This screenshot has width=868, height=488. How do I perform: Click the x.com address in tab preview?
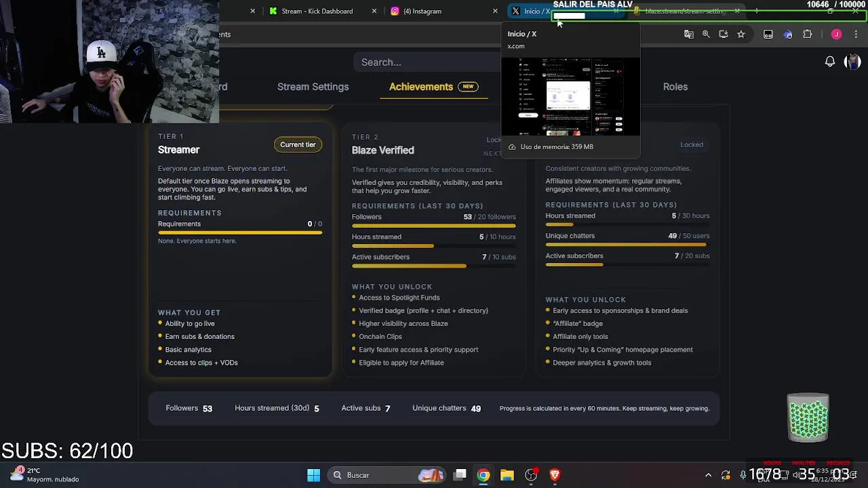[516, 46]
